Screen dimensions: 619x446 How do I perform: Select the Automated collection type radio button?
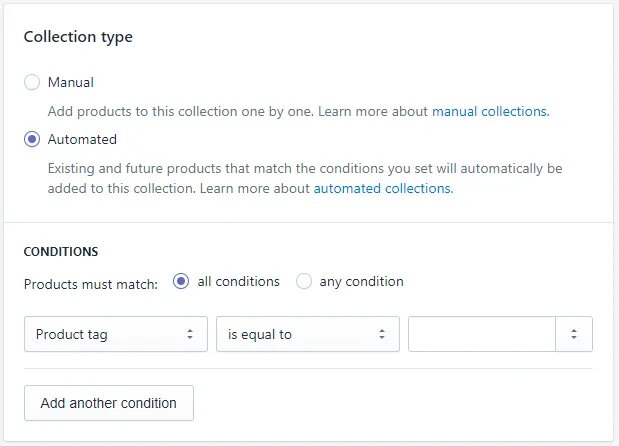point(33,140)
